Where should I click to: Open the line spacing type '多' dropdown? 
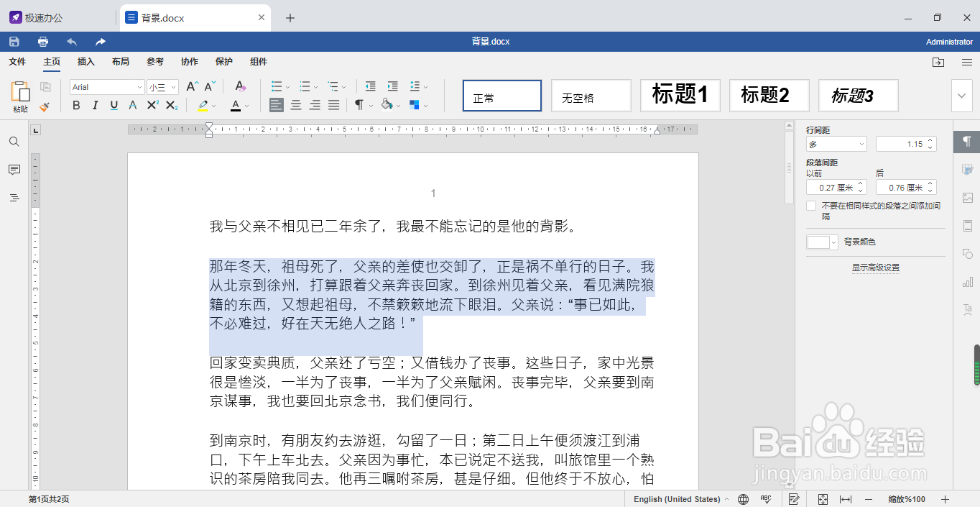pos(836,144)
